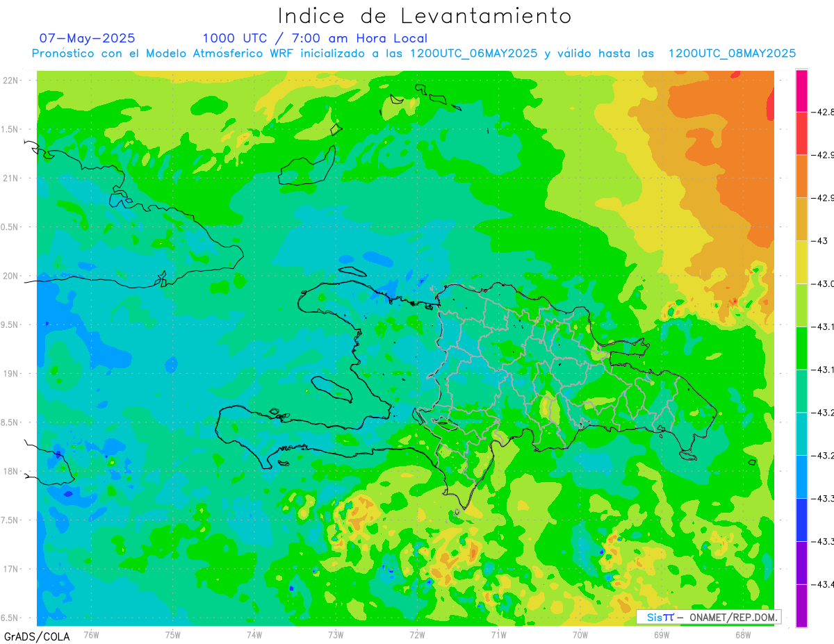Click the legend value -42.8
This screenshot has width=834, height=644.
pos(824,112)
